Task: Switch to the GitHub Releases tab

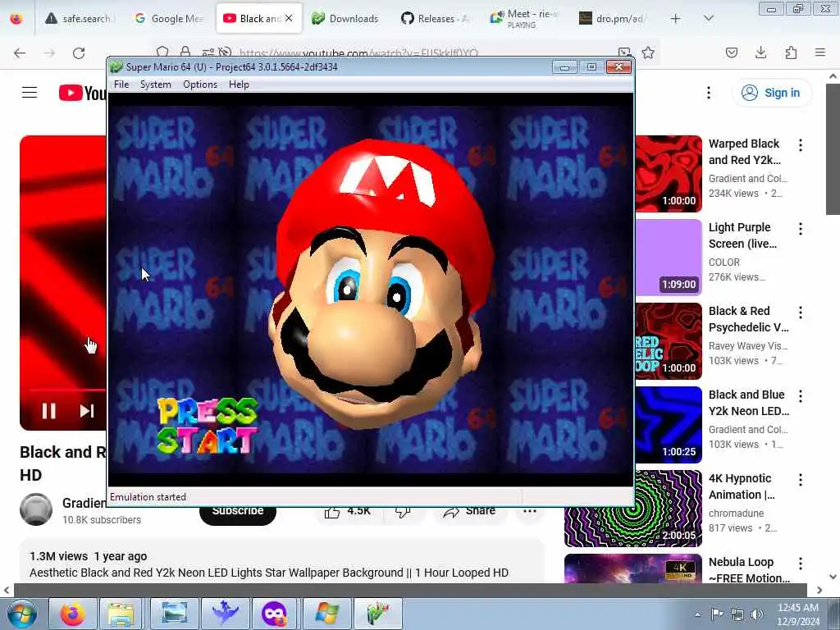Action: (435, 19)
